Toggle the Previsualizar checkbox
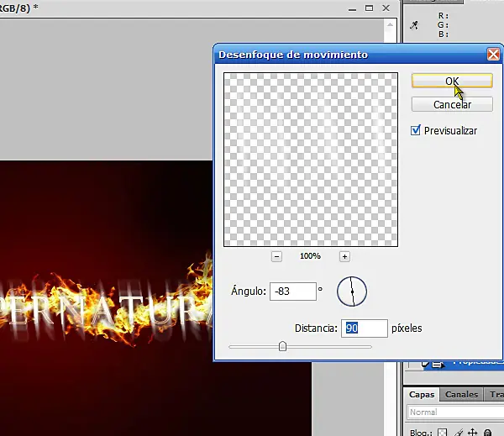 [x=416, y=130]
